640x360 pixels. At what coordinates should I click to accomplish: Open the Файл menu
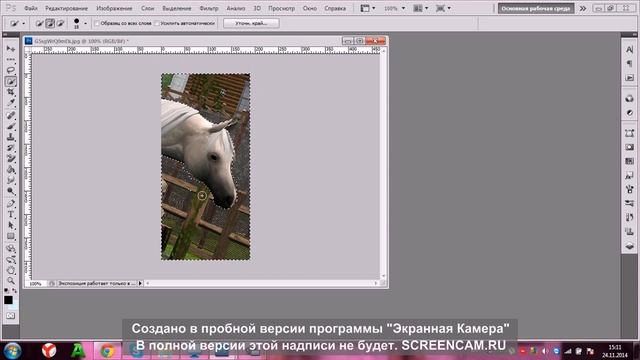[x=31, y=8]
